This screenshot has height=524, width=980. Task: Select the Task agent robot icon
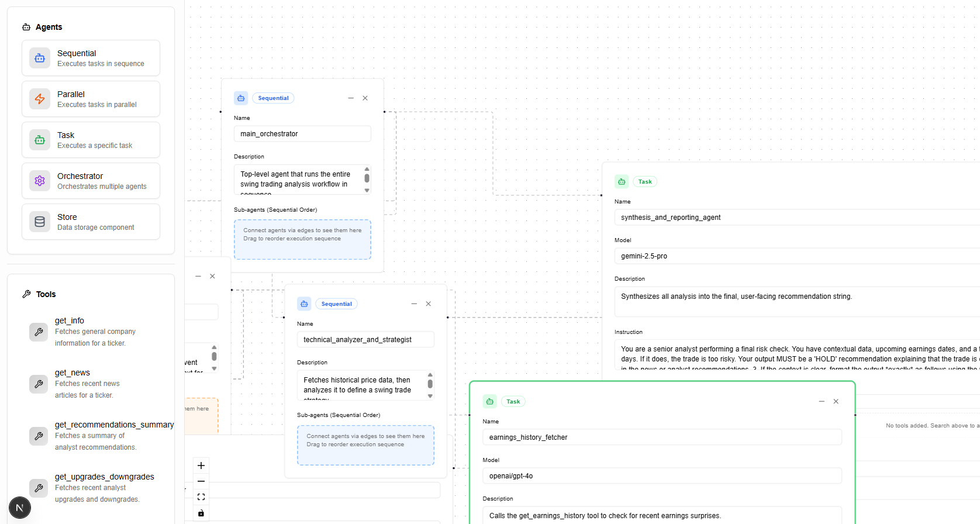40,140
